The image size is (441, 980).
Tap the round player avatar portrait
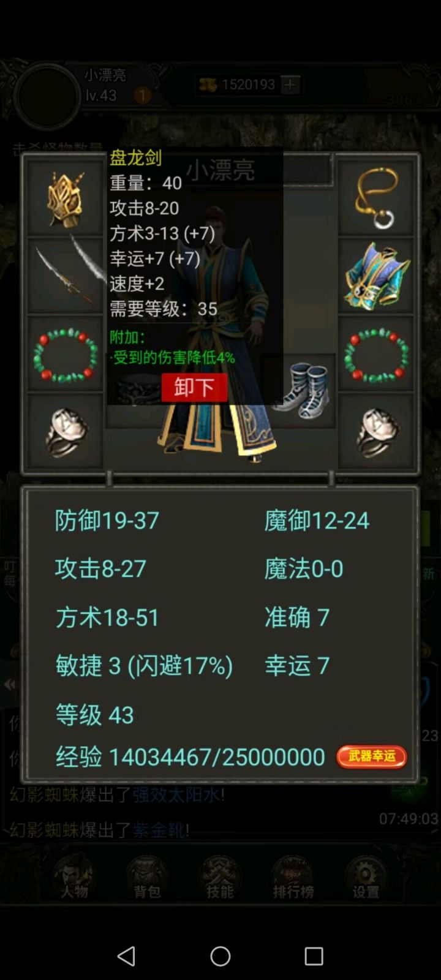coord(48,96)
